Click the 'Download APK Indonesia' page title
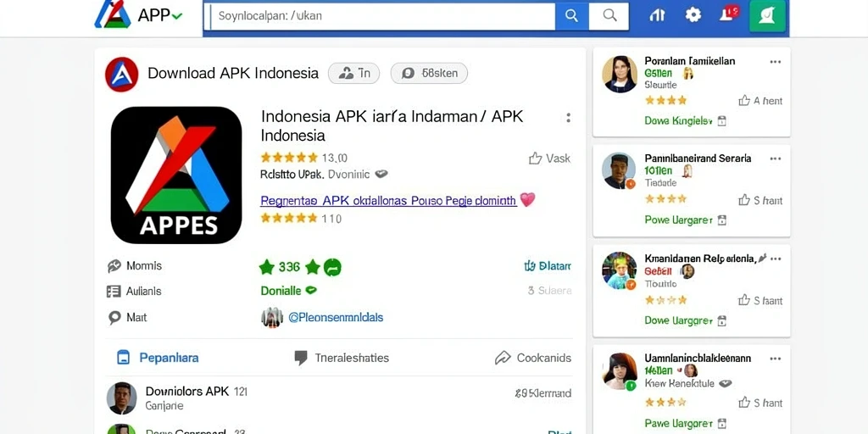 pyautogui.click(x=233, y=73)
